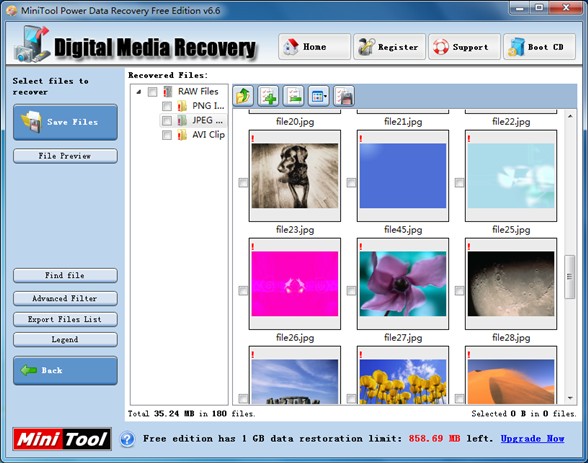Check the JPEG folder checkbox
Viewport: 588px width, 463px height.
coord(167,120)
